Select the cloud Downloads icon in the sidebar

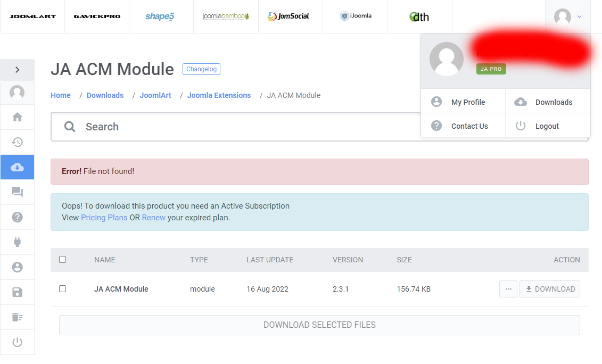click(x=17, y=167)
